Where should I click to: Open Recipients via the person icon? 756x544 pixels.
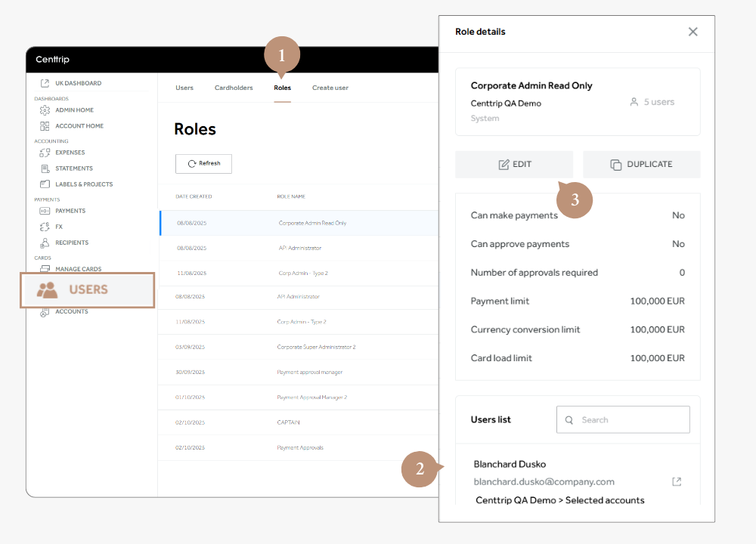[x=45, y=243]
